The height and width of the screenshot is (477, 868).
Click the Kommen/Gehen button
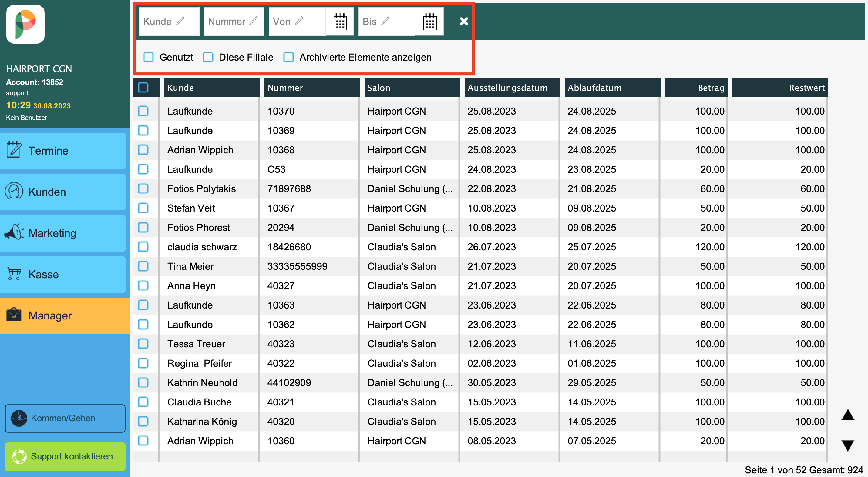pyautogui.click(x=65, y=418)
